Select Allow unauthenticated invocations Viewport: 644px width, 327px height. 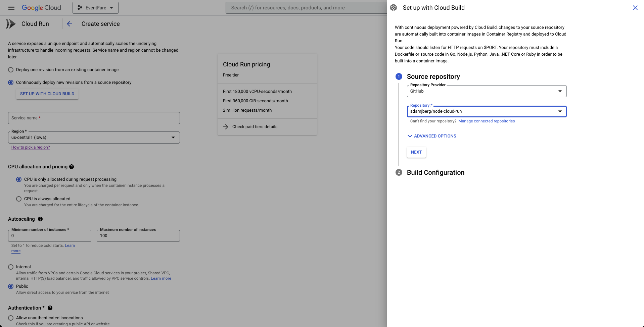pos(11,318)
